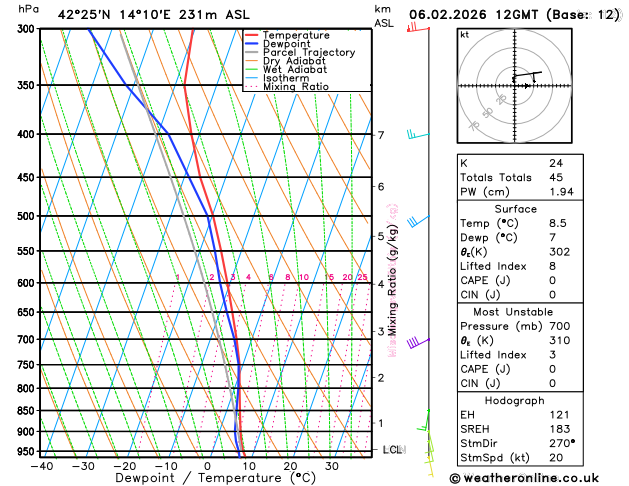Click the '5' km altitude label
Viewport: 629px width, 486px height.
381,236
